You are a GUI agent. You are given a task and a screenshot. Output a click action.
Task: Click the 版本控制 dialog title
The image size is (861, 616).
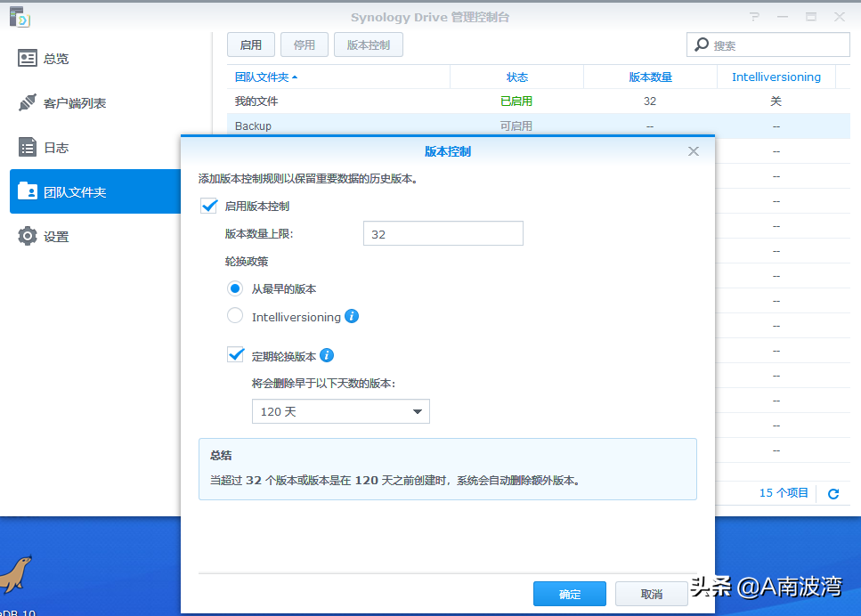tap(448, 151)
